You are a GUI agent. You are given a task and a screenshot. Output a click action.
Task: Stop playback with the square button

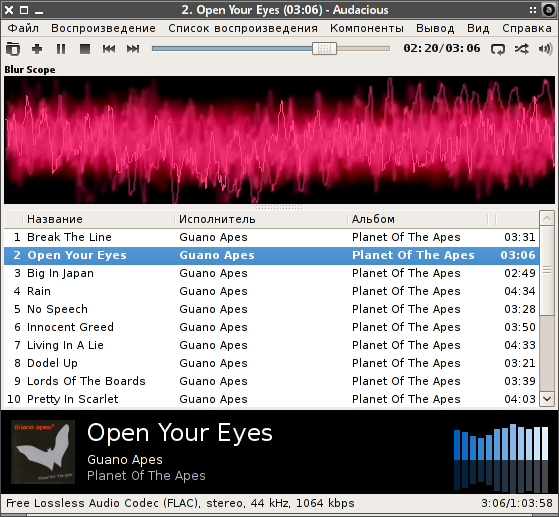[x=85, y=48]
